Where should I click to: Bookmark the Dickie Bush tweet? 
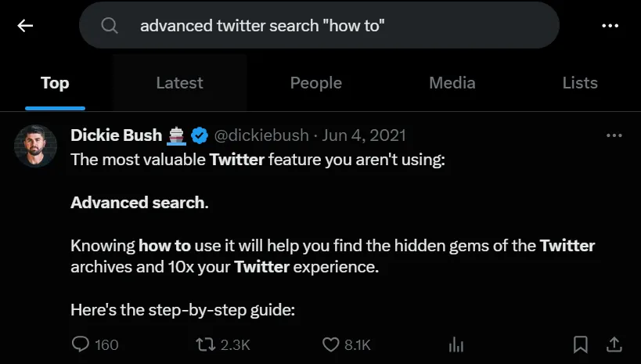pyautogui.click(x=581, y=344)
